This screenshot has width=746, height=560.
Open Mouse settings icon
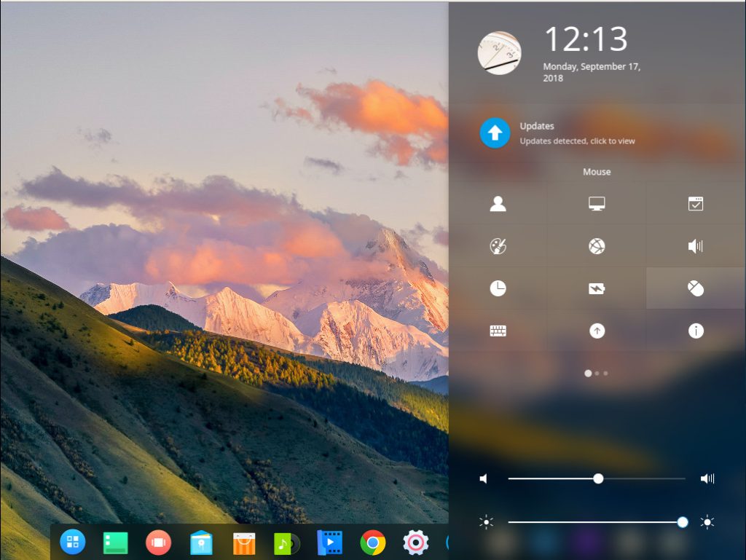point(696,288)
